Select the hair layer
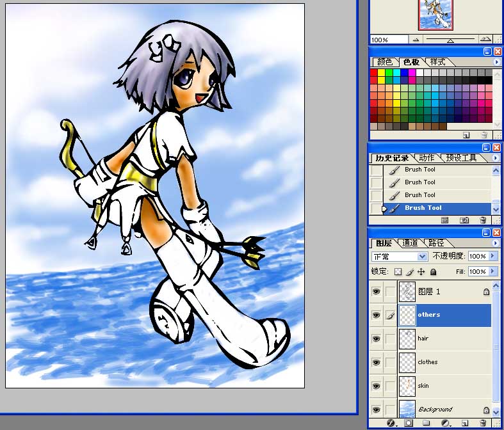Viewport: 504px width, 430px height. [x=445, y=338]
